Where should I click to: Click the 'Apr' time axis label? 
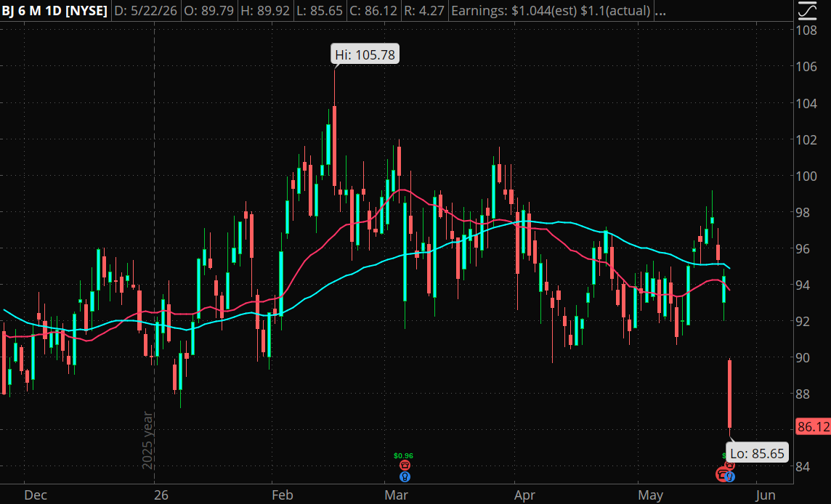pyautogui.click(x=524, y=495)
